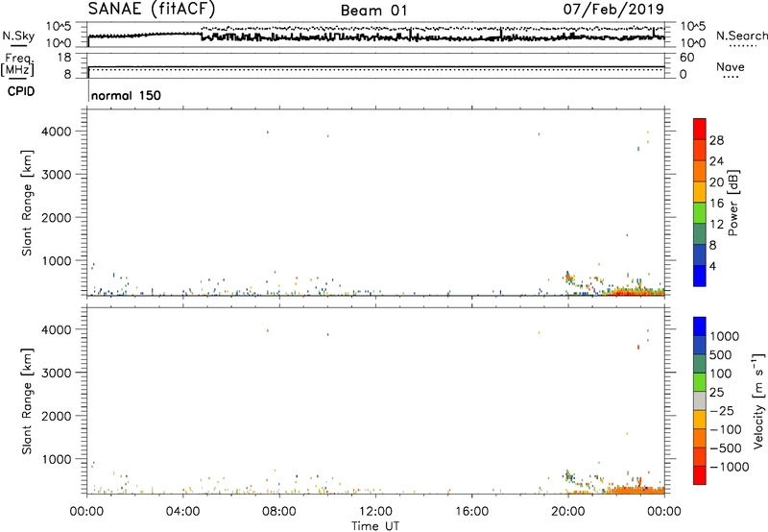Click the -1000 velocity colorbar tick
768x532 pixels.
(x=730, y=467)
